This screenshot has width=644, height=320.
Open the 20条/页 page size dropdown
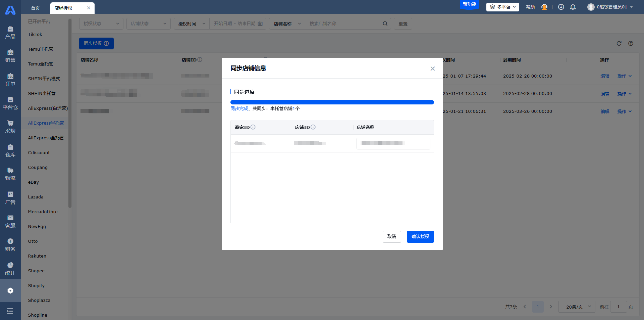577,307
